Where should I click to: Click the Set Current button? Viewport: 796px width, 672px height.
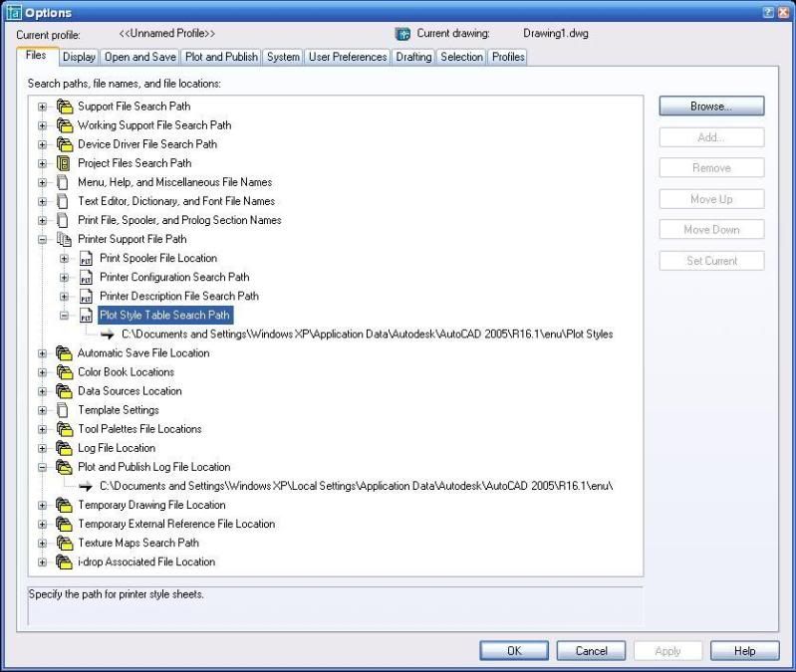pyautogui.click(x=711, y=261)
